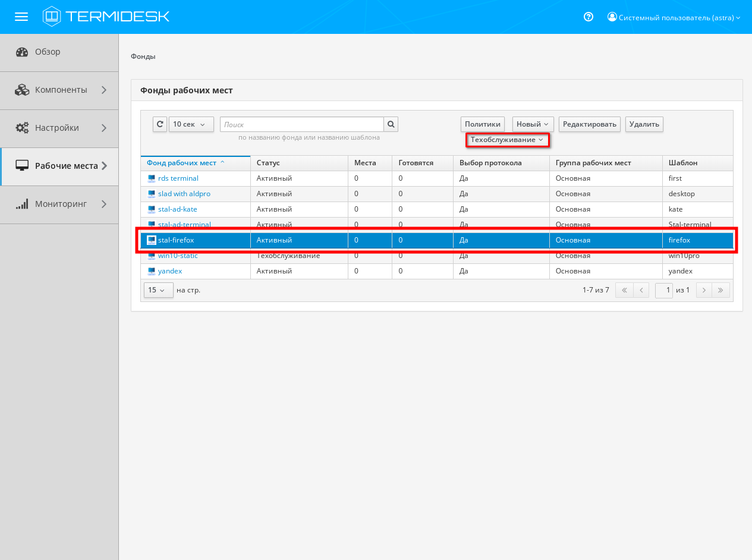
Task: Click the refresh table icon
Action: (160, 124)
